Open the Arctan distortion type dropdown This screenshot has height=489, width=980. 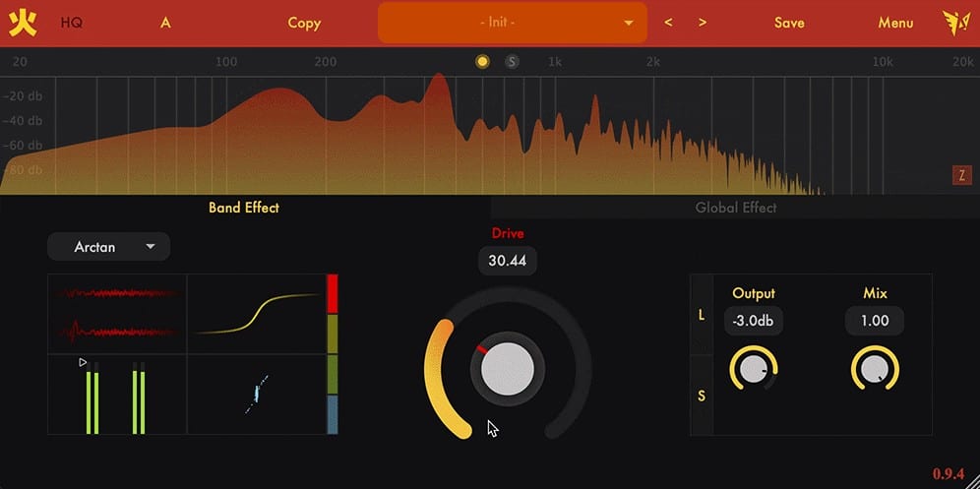pyautogui.click(x=108, y=247)
